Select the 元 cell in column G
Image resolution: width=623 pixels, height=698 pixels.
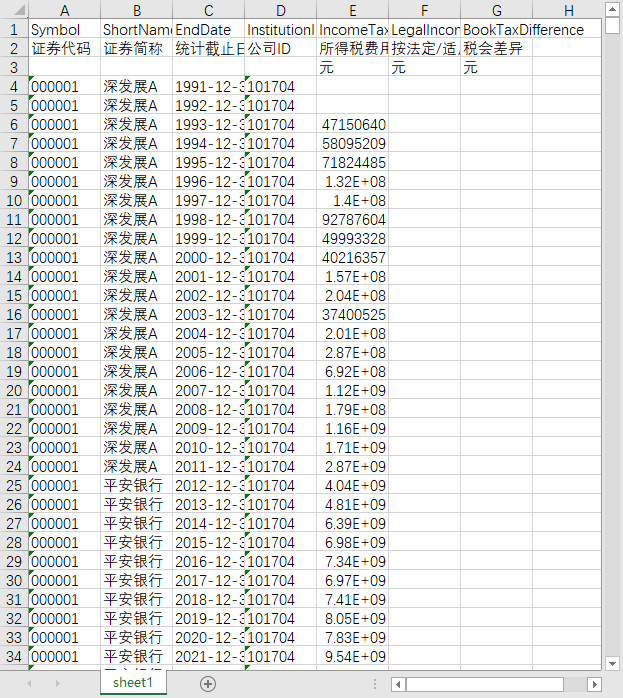point(497,67)
